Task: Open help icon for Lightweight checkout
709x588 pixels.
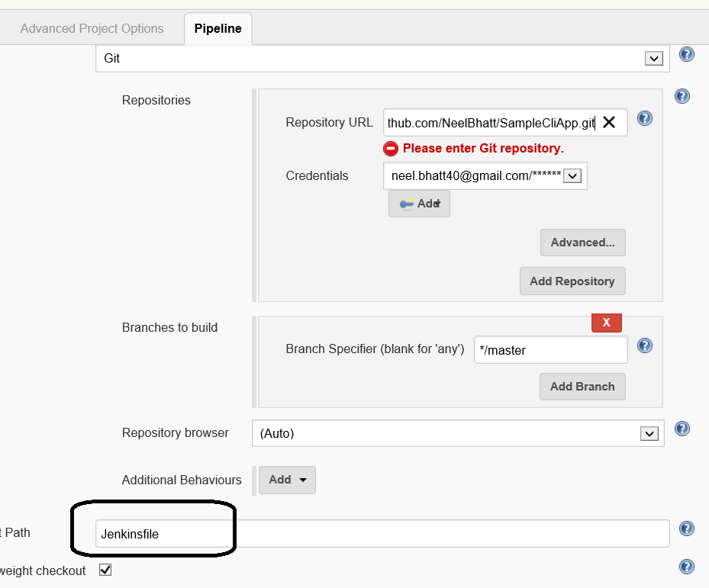Action: point(686,567)
